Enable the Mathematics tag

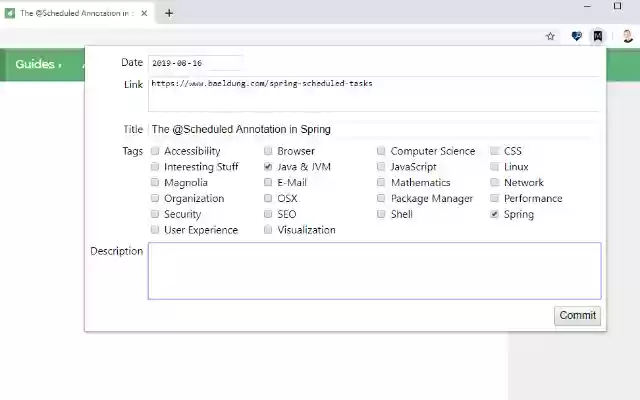381,182
